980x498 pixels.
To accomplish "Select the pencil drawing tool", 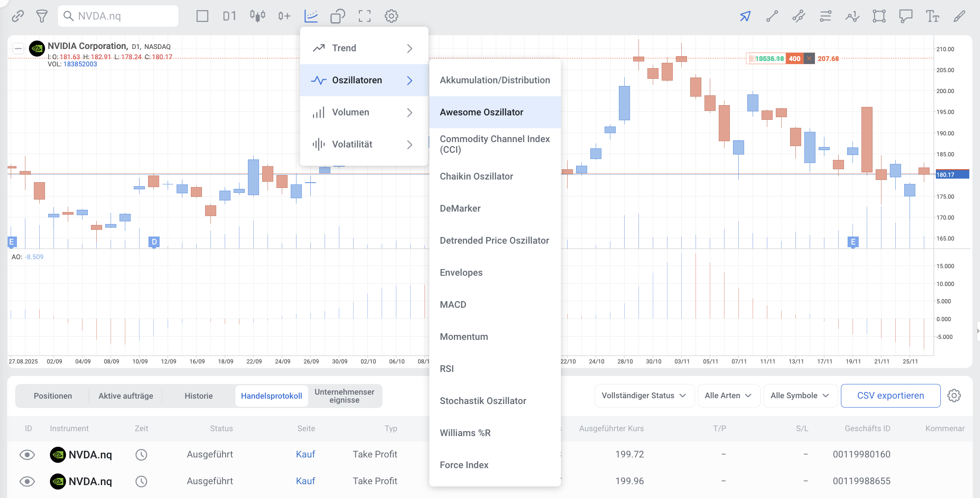I will coord(959,16).
